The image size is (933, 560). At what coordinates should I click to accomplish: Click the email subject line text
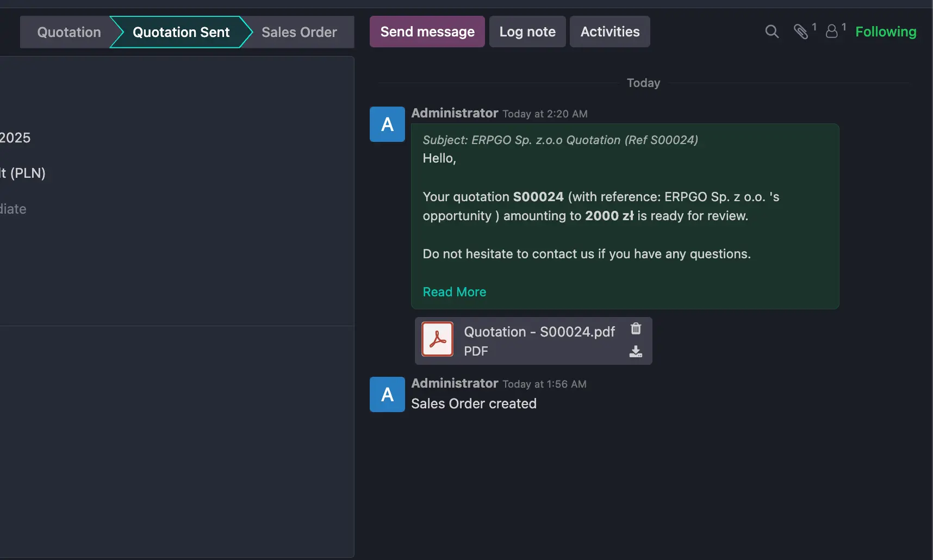click(x=560, y=140)
